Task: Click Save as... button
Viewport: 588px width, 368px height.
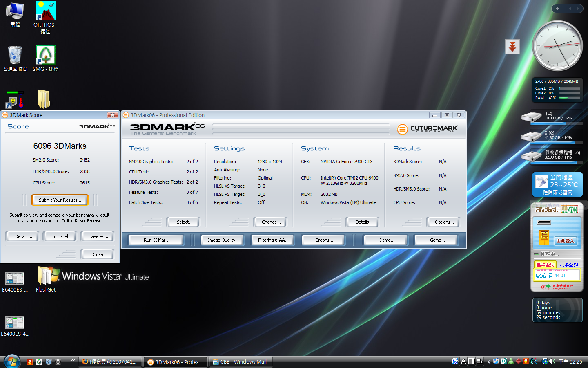Action: tap(98, 236)
